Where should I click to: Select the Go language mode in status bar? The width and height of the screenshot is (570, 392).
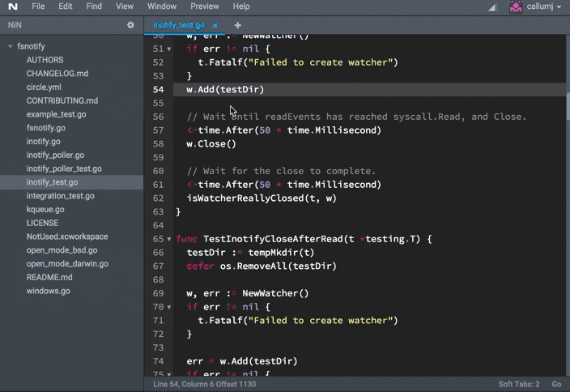point(556,384)
